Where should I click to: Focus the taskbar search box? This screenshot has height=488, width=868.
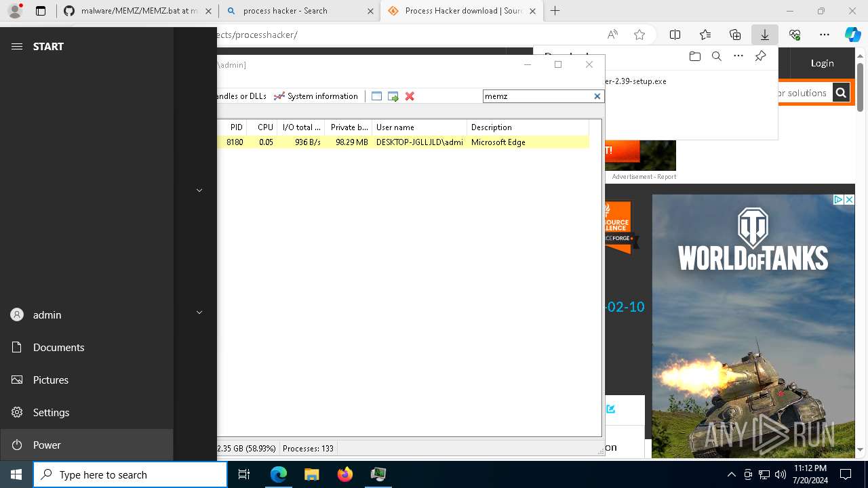click(x=130, y=474)
